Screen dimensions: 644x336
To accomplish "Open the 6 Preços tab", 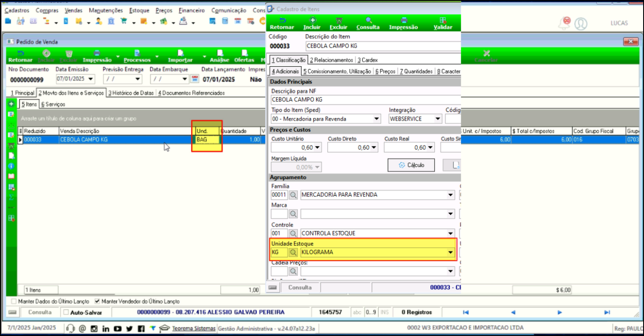I will click(x=385, y=71).
